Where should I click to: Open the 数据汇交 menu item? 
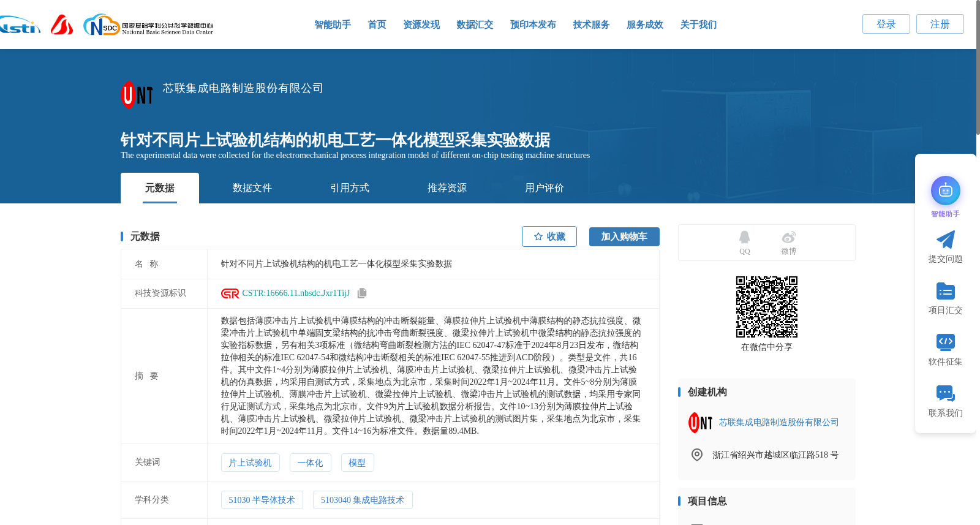click(475, 25)
